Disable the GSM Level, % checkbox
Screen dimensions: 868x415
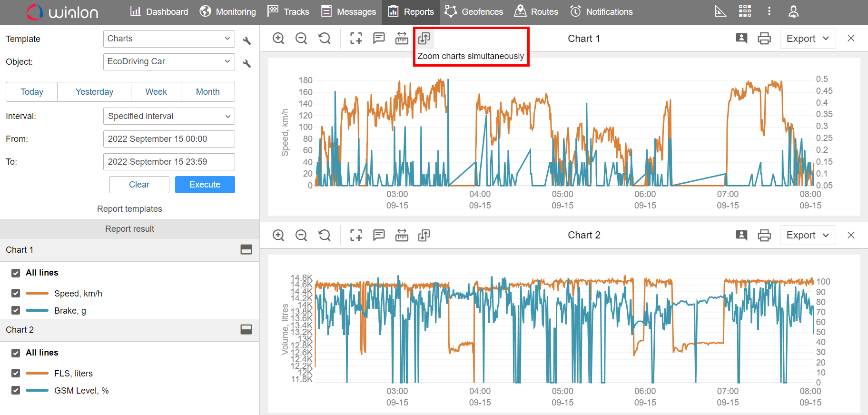[x=16, y=390]
